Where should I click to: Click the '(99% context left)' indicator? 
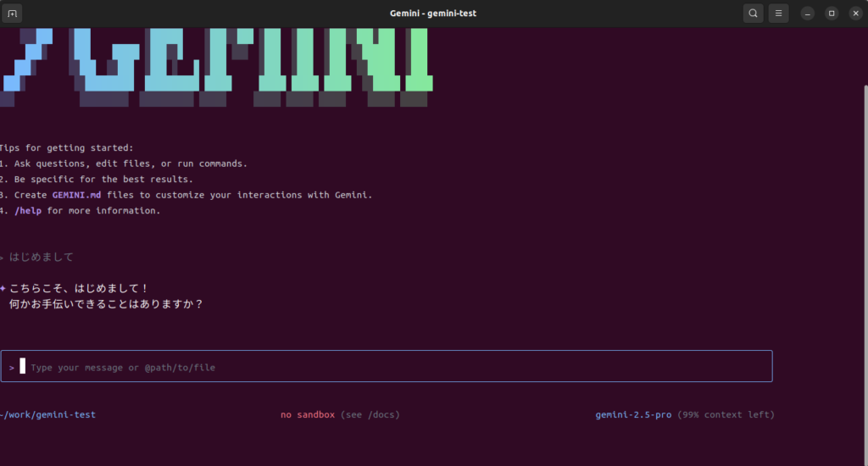click(x=726, y=414)
